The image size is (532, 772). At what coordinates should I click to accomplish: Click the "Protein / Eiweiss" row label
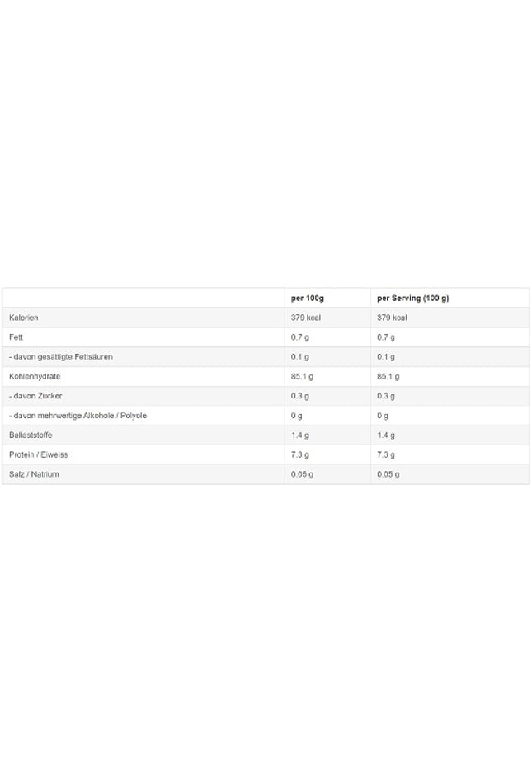(x=37, y=454)
